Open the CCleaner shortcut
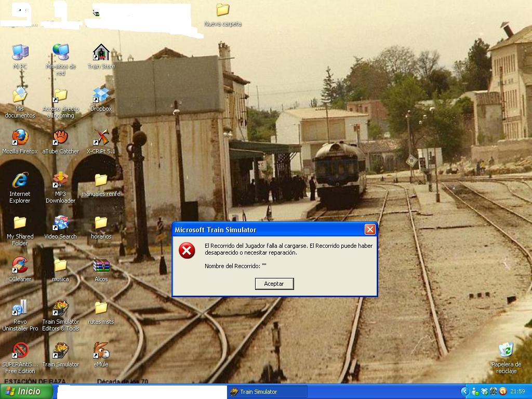This screenshot has height=399, width=532. point(20,265)
